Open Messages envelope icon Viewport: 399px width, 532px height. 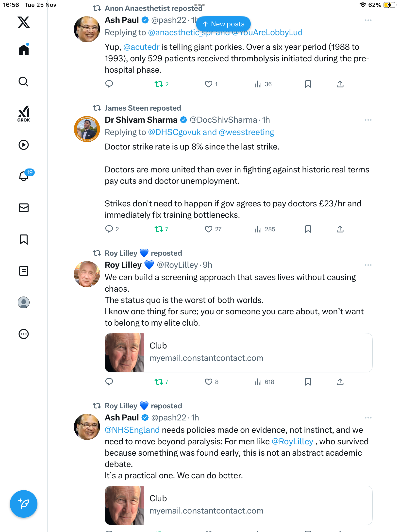tap(24, 208)
